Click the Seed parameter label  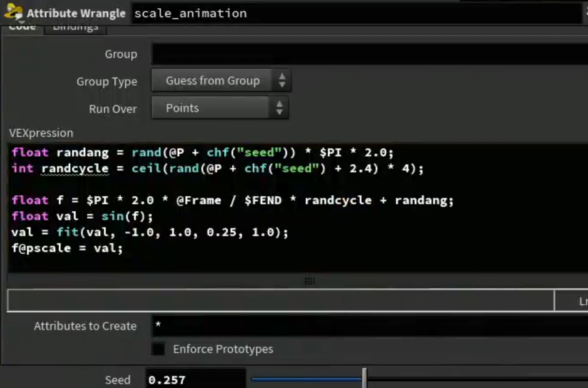[118, 380]
